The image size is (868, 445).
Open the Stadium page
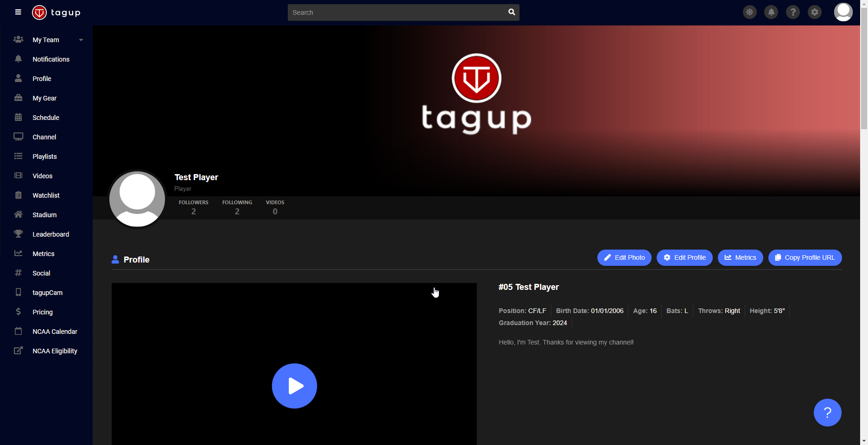tap(44, 214)
